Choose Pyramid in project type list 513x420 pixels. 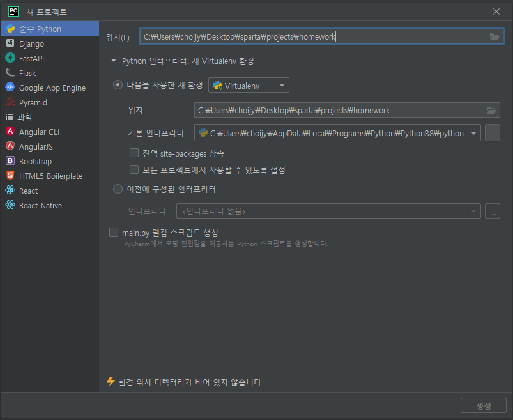point(33,103)
